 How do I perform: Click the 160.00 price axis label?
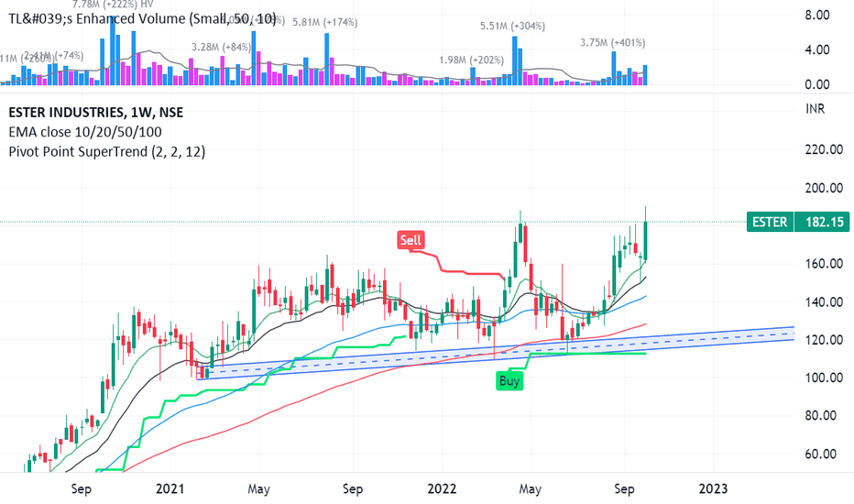tap(824, 264)
